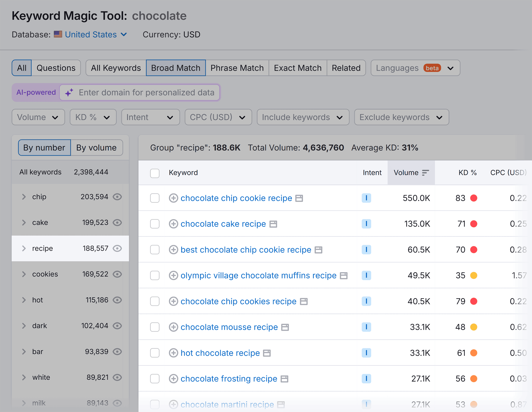Screen dimensions: 532x412
Task: Switch results view to By volume
Action: [x=96, y=147]
